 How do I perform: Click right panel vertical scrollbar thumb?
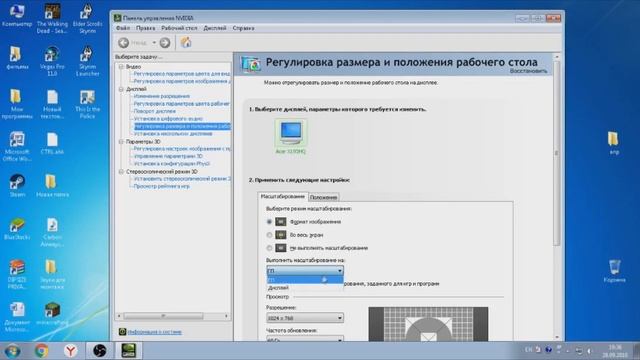point(557,153)
